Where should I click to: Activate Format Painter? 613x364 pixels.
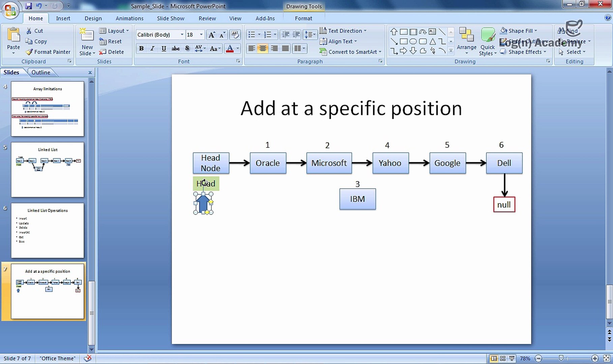(x=48, y=52)
